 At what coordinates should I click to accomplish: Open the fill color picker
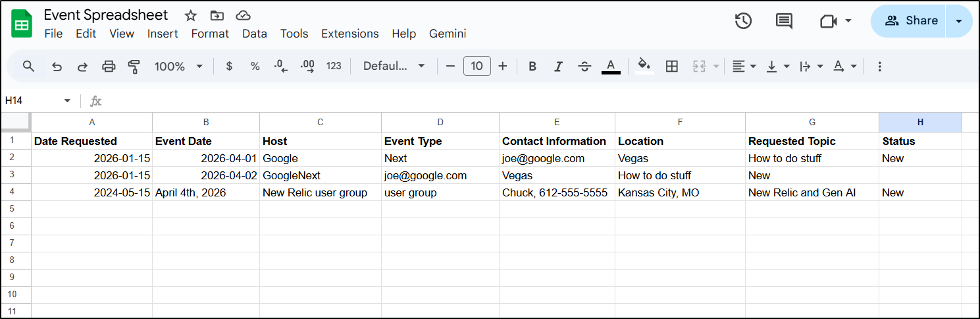point(644,66)
